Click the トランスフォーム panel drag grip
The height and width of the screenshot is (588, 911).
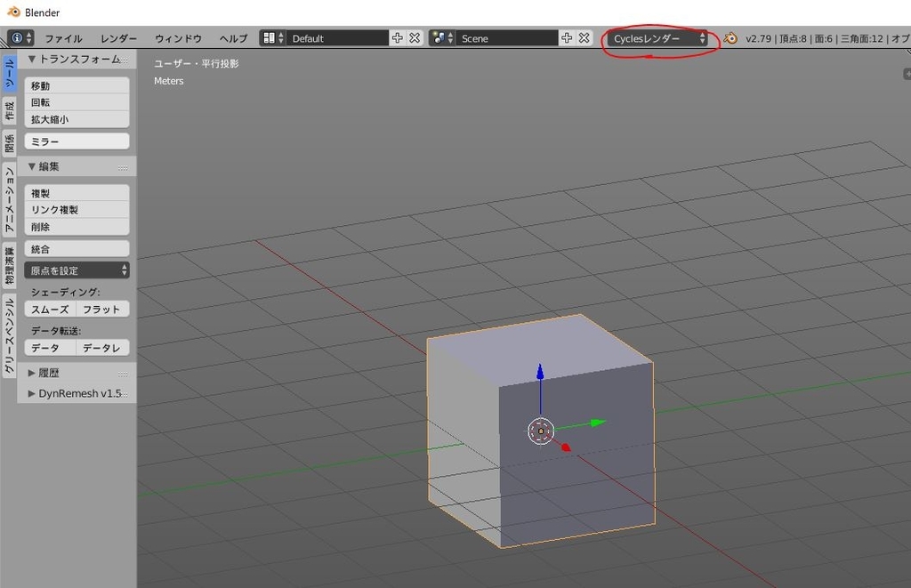pos(124,60)
